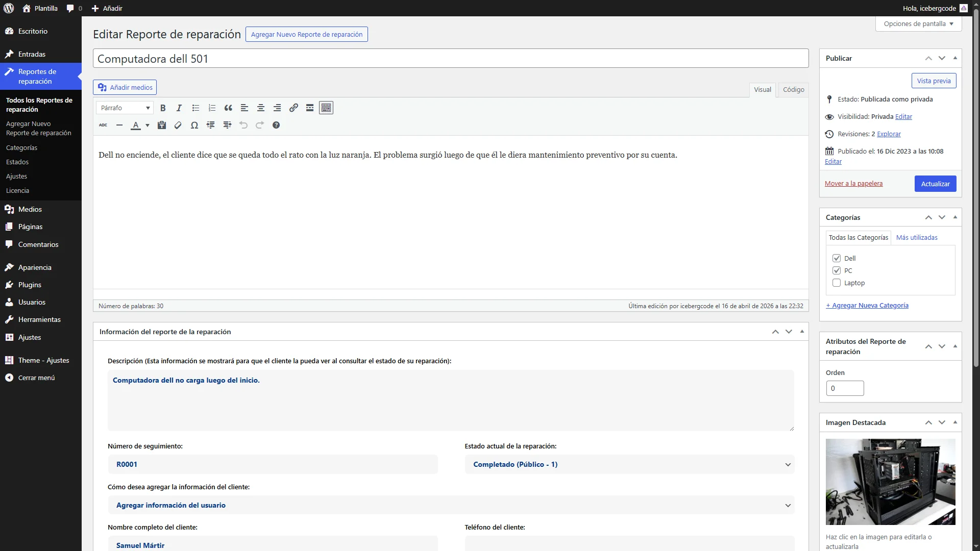Click the featured image thumbnail
The height and width of the screenshot is (551, 980).
point(890,482)
